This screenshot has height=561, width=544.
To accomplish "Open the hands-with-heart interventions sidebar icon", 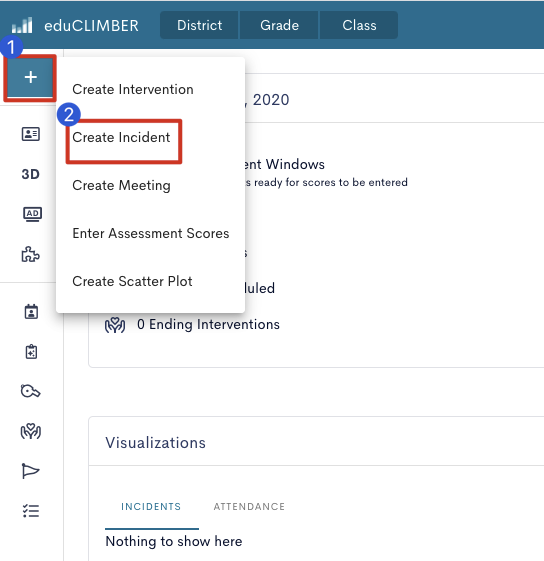I will (31, 431).
